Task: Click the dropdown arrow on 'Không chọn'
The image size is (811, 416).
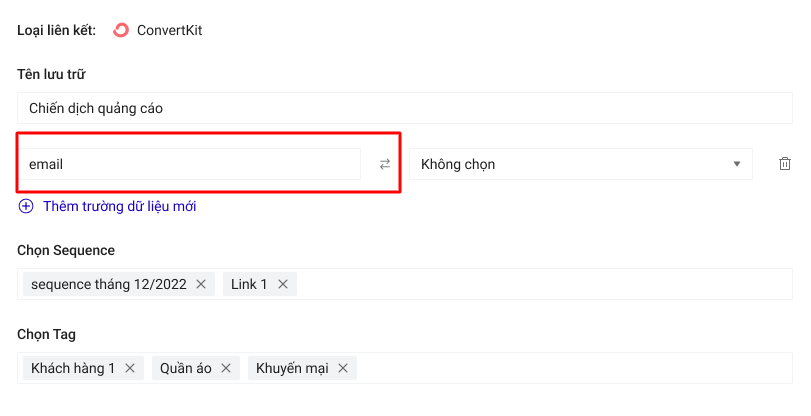Action: tap(737, 164)
